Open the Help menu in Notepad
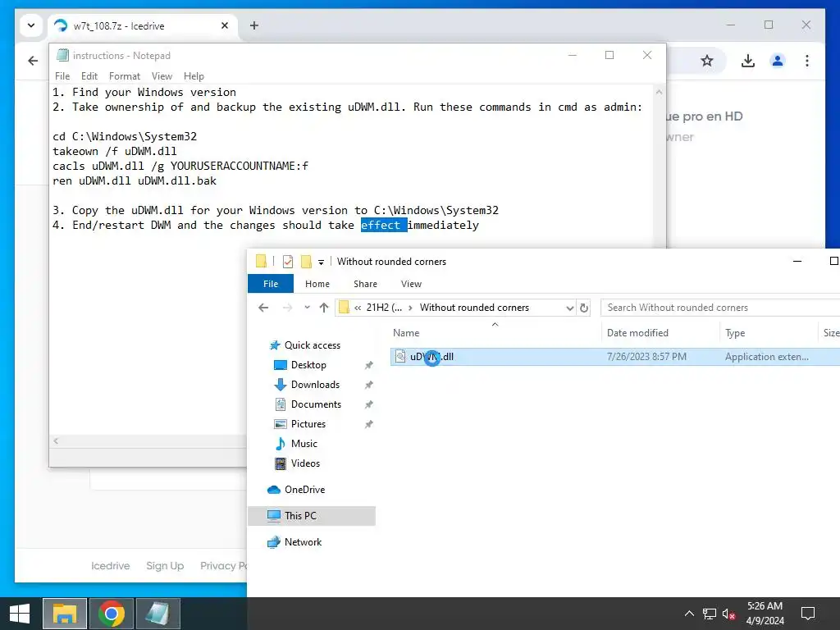This screenshot has height=630, width=840. pos(194,76)
